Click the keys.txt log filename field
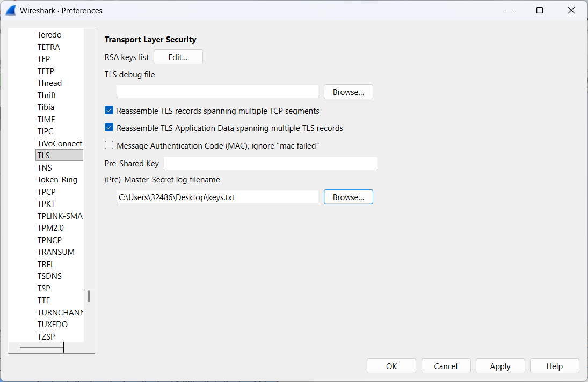Image resolution: width=588 pixels, height=382 pixels. (217, 197)
